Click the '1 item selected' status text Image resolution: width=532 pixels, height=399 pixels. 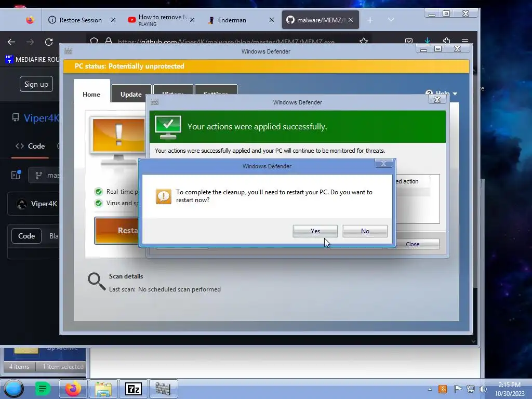click(63, 367)
